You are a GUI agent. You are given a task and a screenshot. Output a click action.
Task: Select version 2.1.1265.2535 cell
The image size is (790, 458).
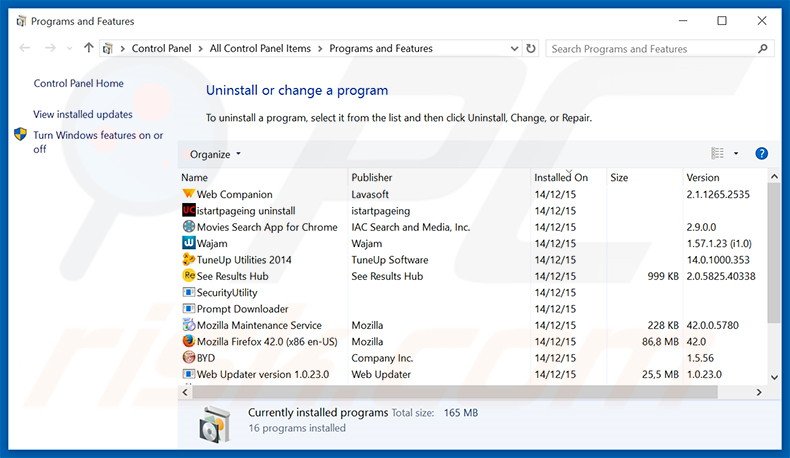pyautogui.click(x=718, y=194)
